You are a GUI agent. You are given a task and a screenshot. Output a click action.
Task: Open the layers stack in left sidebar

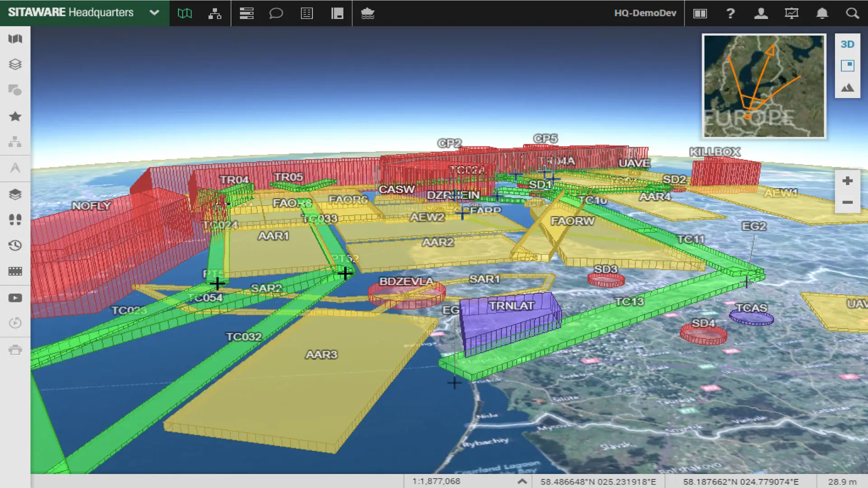[x=15, y=64]
